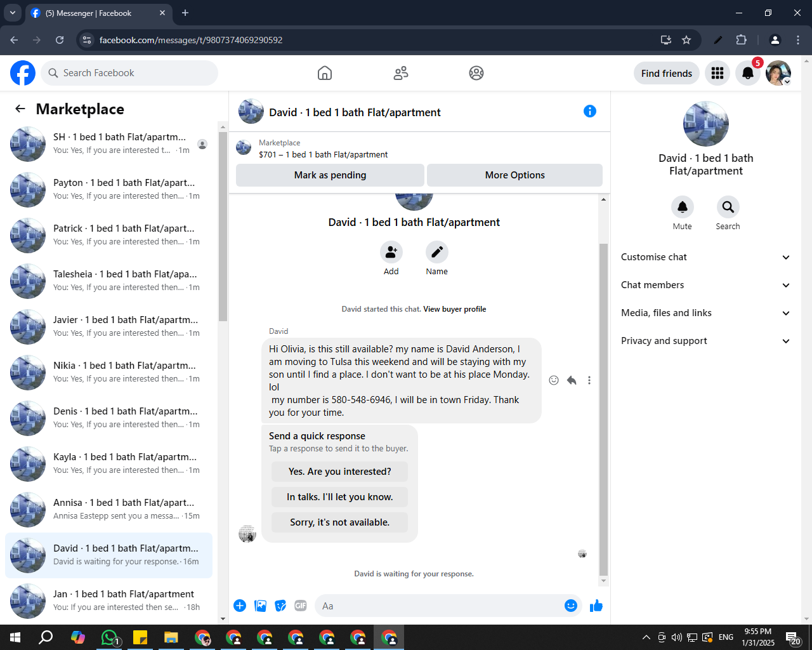Click the browser address bar URL
The height and width of the screenshot is (650, 812).
tap(191, 40)
